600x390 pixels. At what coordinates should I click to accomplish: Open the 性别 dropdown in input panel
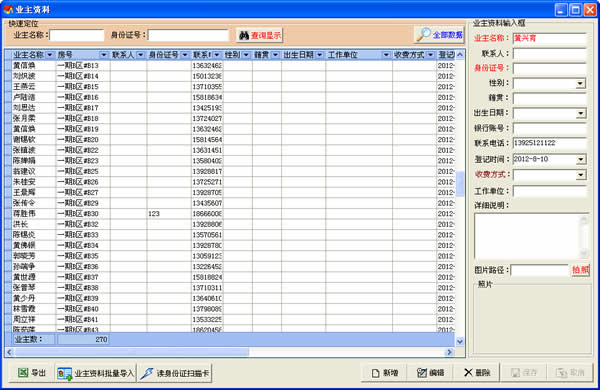(x=580, y=83)
